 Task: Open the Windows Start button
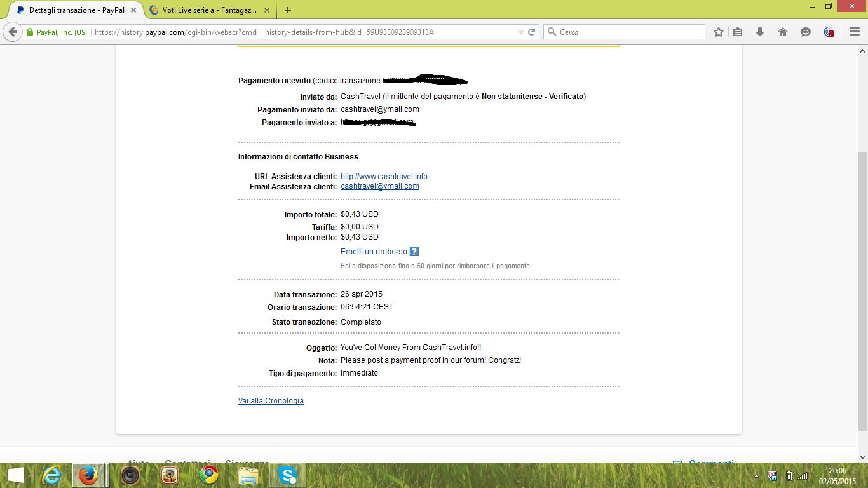coord(15,475)
